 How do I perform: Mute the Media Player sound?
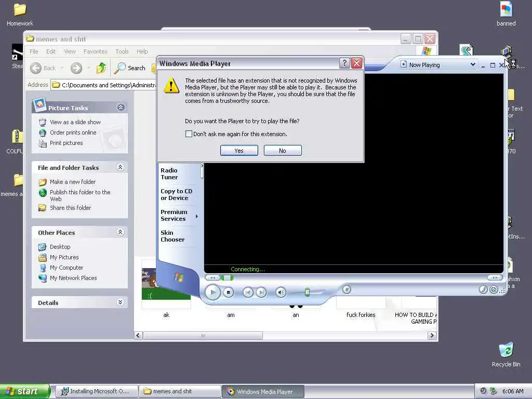tap(281, 292)
